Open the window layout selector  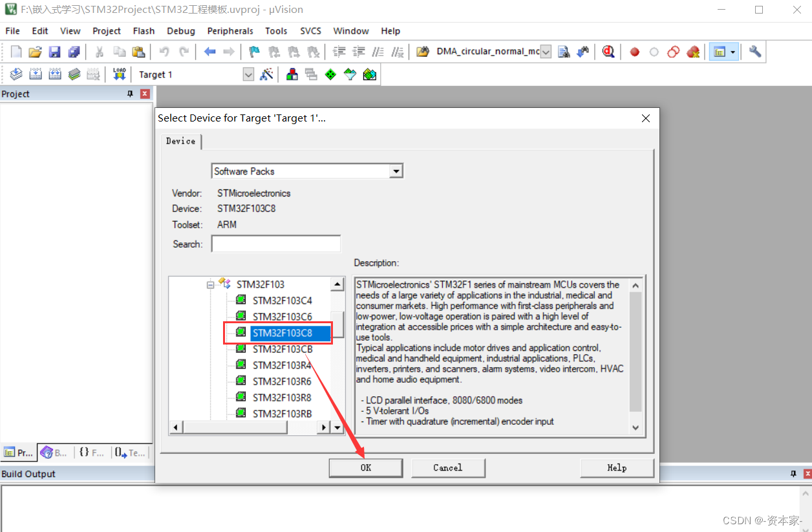[x=718, y=52]
